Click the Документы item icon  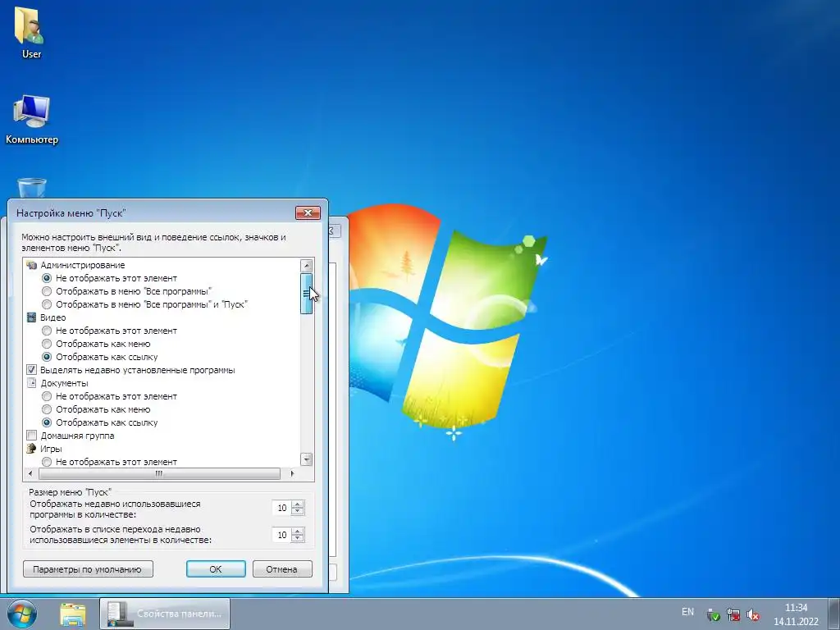tap(32, 383)
